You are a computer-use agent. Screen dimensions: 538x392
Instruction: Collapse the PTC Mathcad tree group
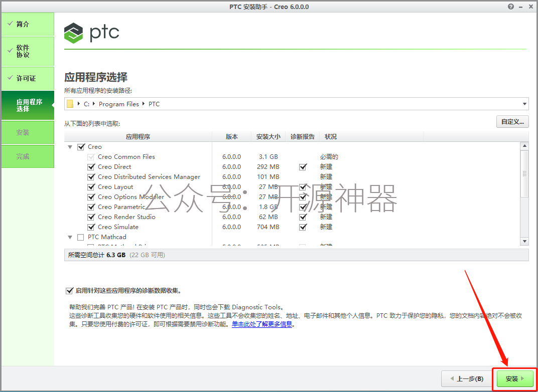click(x=70, y=237)
